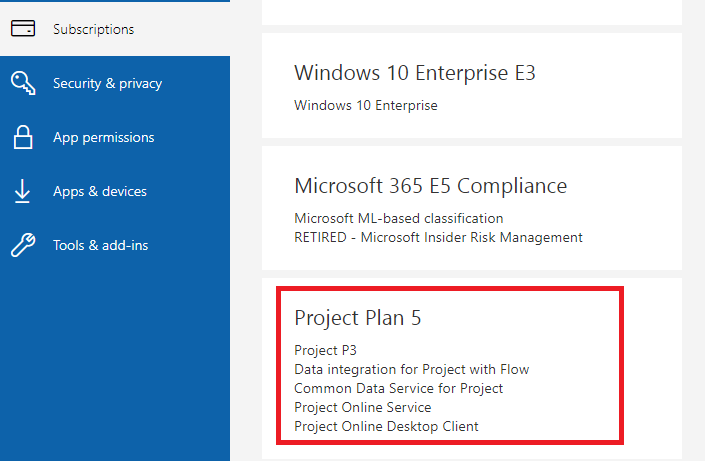
Task: Click the Subscriptions credit card icon
Action: click(23, 28)
